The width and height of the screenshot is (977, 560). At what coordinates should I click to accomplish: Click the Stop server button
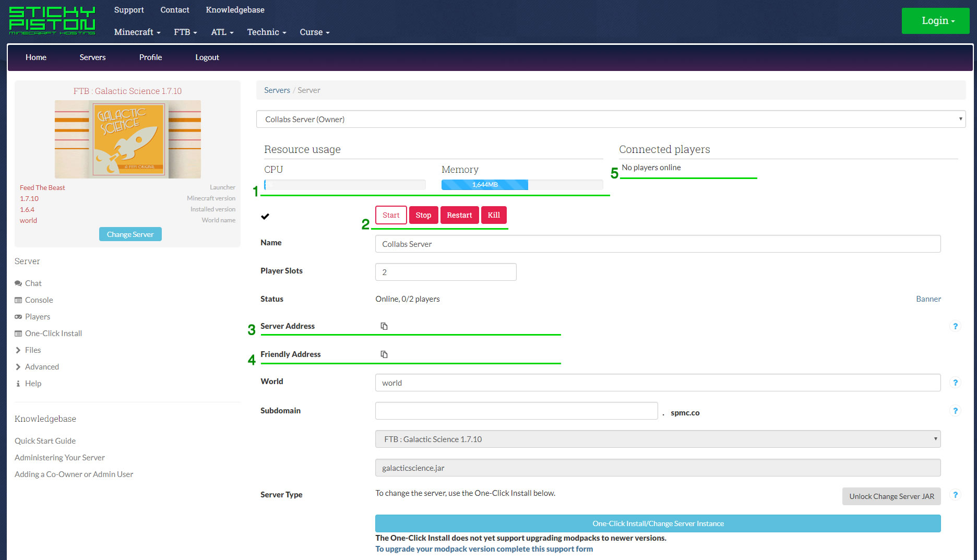tap(423, 215)
